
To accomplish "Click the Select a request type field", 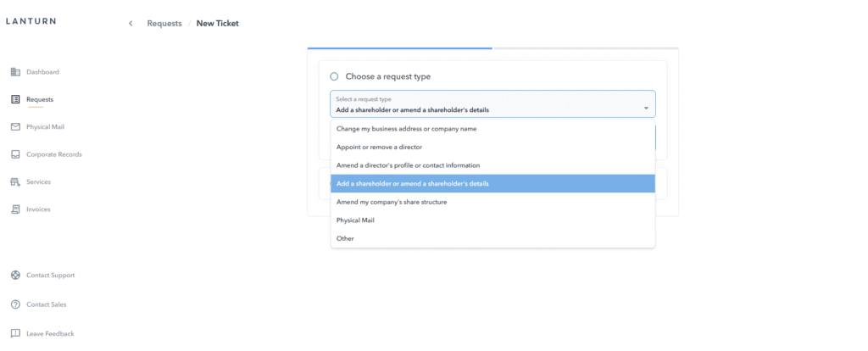I will (483, 104).
